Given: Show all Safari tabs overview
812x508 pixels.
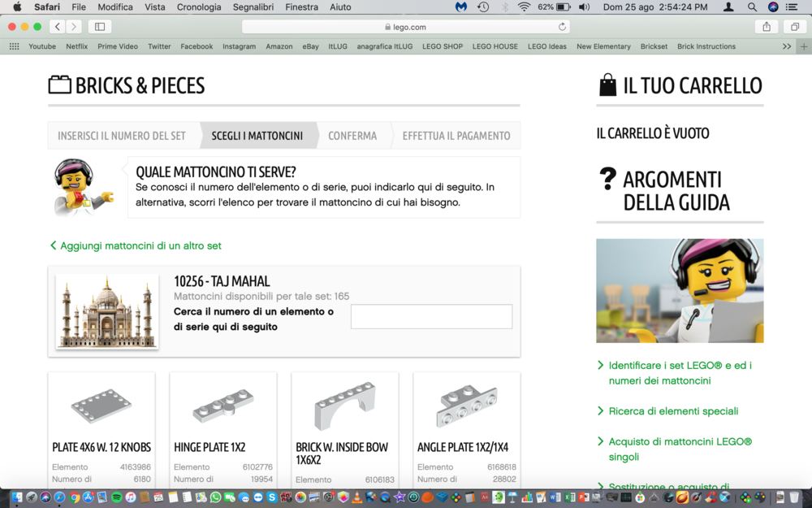Looking at the screenshot, I should point(794,27).
